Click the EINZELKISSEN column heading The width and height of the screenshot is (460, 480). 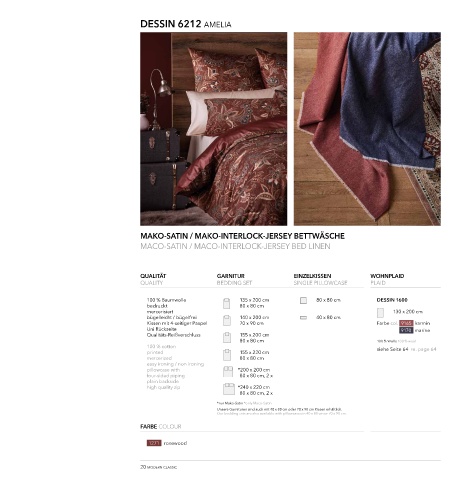312,276
